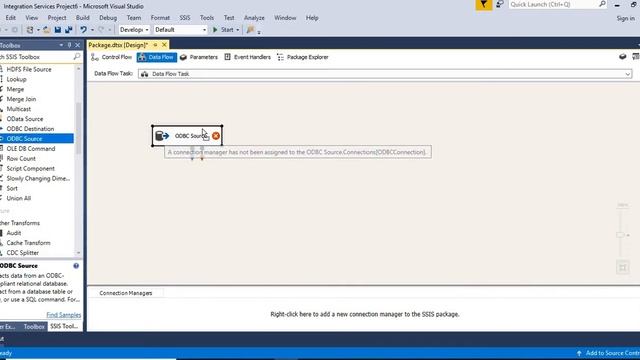Screen dimensions: 640x360
Task: Open the Test menu
Action: (x=229, y=18)
